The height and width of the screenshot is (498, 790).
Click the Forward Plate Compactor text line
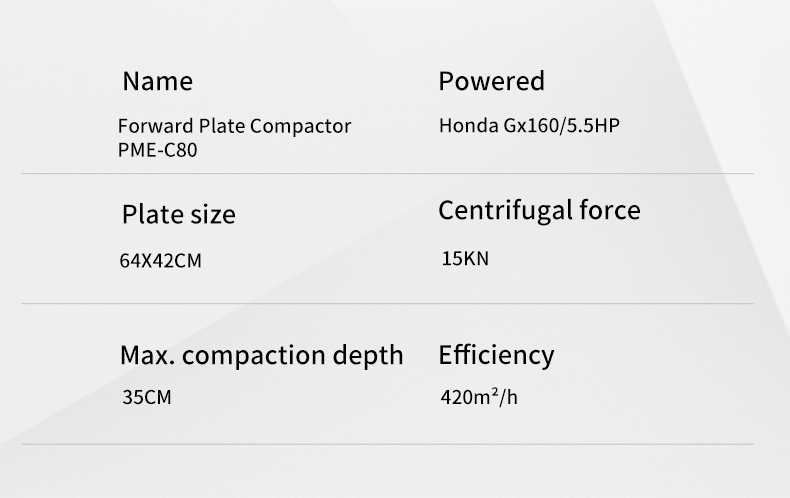234,127
